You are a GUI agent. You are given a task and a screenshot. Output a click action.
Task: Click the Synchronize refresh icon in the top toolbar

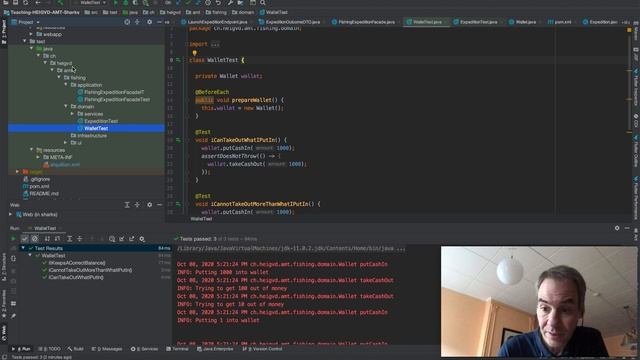25,3
